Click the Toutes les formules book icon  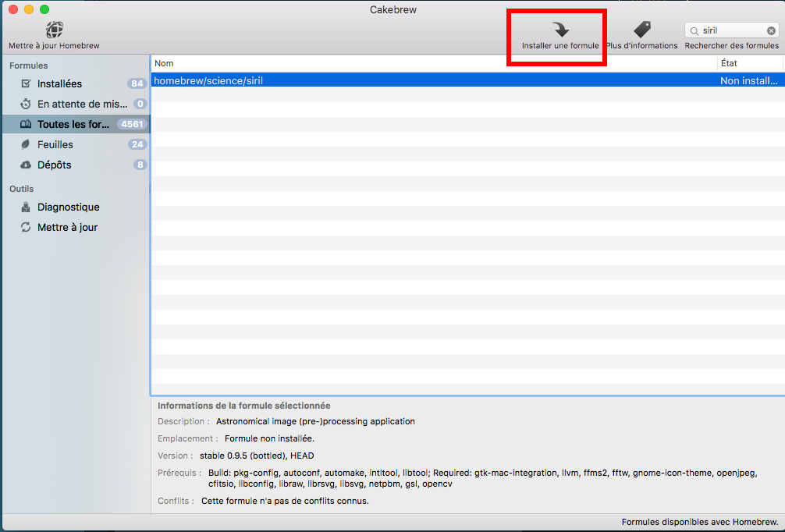point(26,124)
